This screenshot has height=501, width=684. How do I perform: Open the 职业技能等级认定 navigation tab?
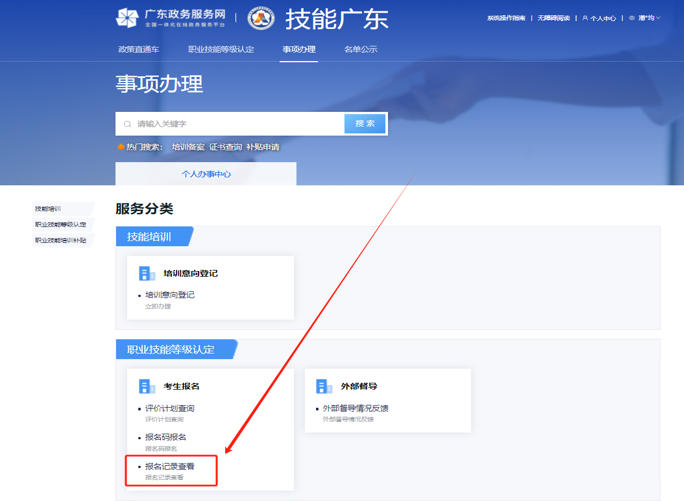[x=221, y=49]
